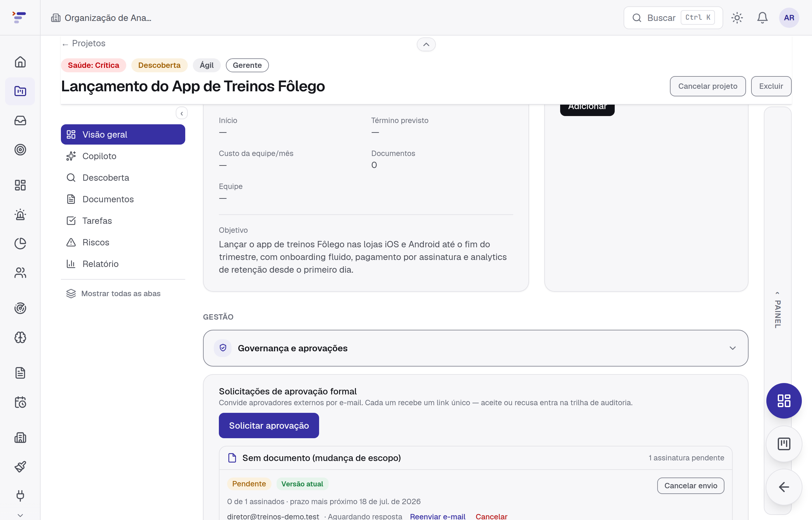Open the alarm siren icon in sidebar

(20, 214)
